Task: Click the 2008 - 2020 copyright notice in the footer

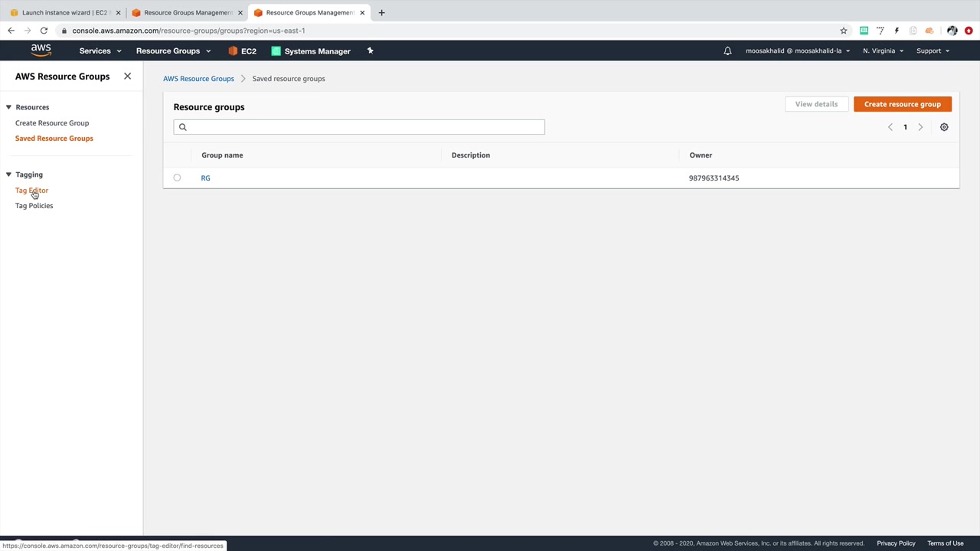Action: point(759,543)
